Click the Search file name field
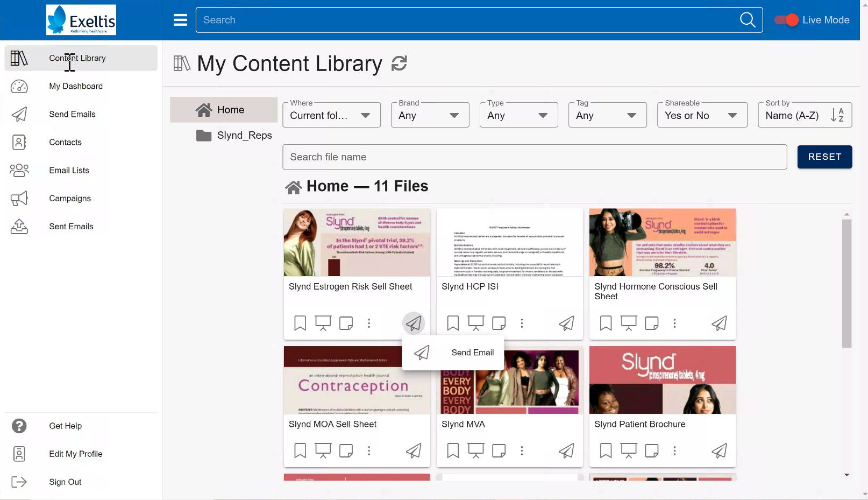The image size is (868, 500). coord(535,157)
